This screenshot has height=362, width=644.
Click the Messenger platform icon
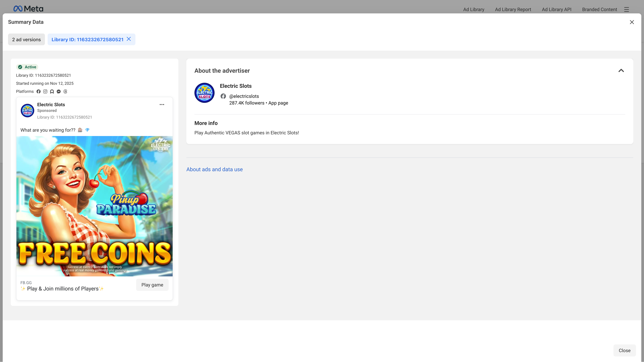point(59,91)
